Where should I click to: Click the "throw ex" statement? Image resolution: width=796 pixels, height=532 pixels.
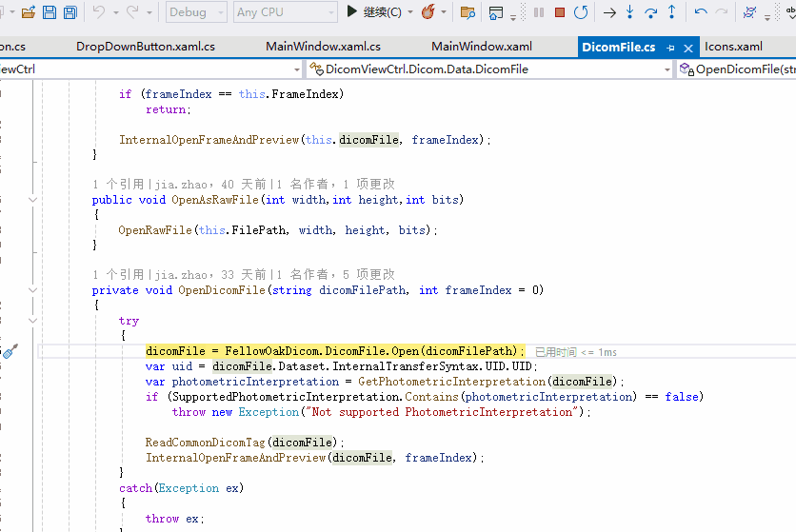(174, 519)
